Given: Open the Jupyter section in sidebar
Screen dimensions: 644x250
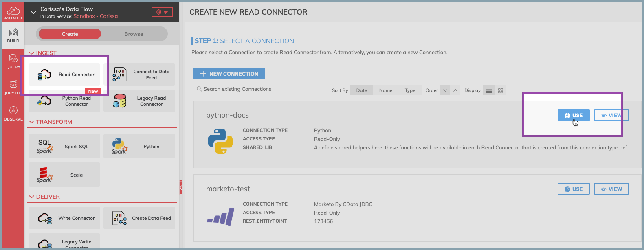Looking at the screenshot, I should [13, 88].
